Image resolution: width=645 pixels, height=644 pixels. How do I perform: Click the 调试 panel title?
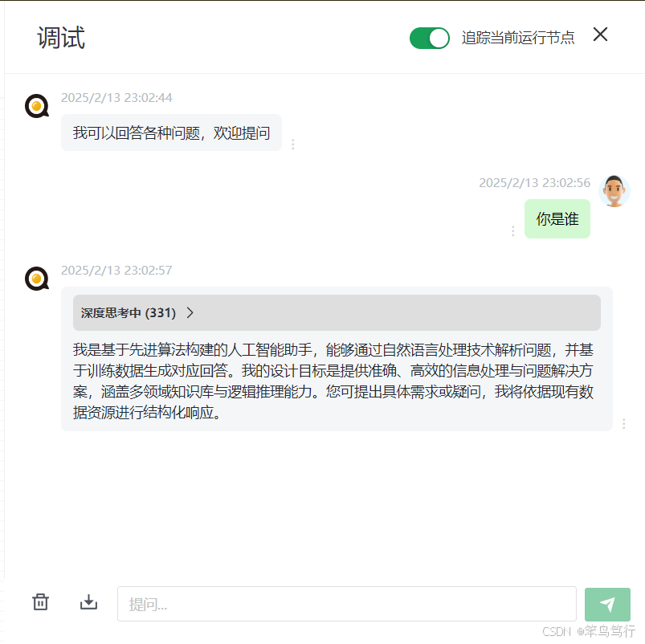61,38
